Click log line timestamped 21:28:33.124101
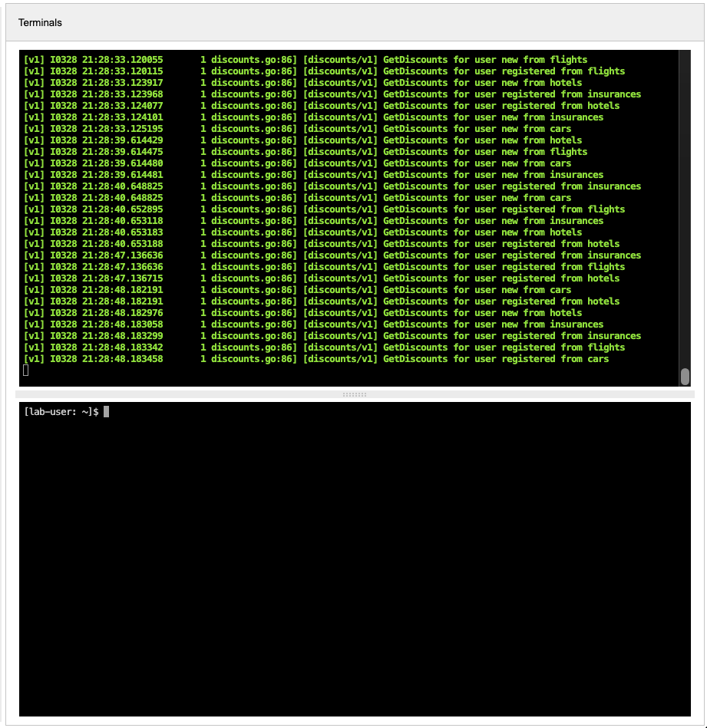 313,117
